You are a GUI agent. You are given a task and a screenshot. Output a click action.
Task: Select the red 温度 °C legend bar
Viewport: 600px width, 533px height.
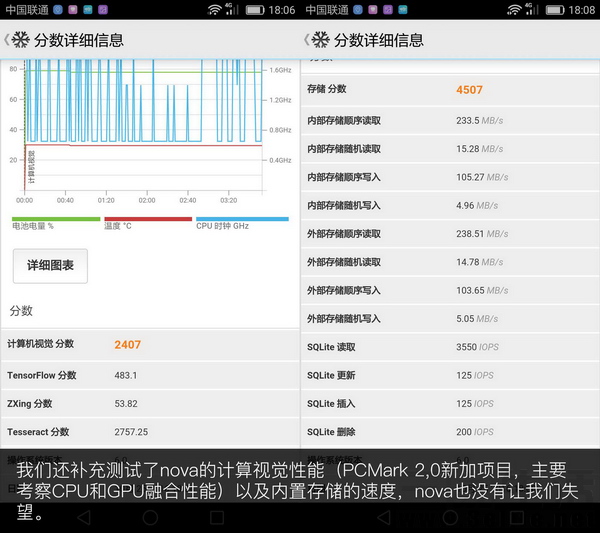point(148,219)
